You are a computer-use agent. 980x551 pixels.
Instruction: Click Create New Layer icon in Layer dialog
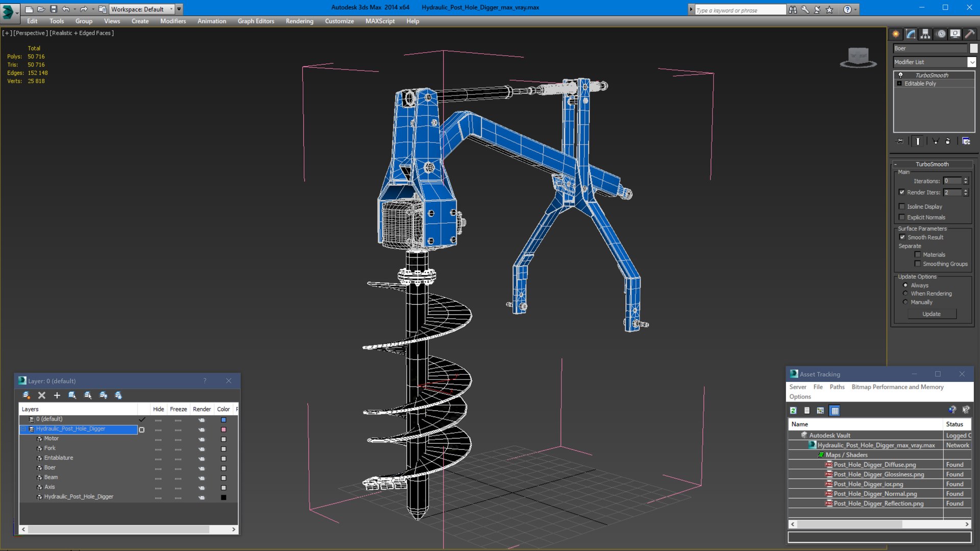tap(27, 395)
